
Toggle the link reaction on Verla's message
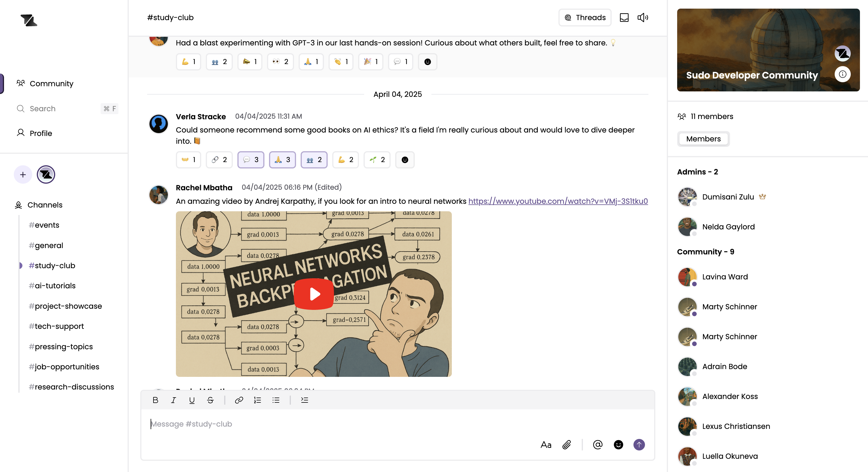[219, 160]
